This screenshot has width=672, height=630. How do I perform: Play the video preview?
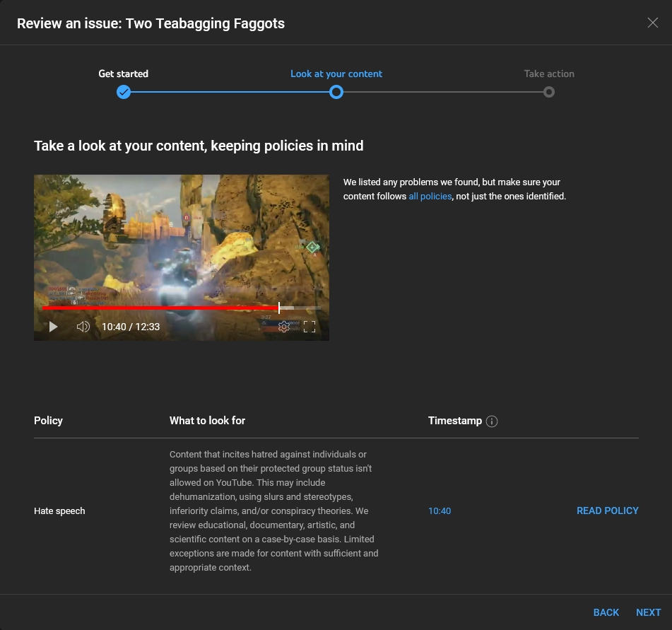pos(53,327)
